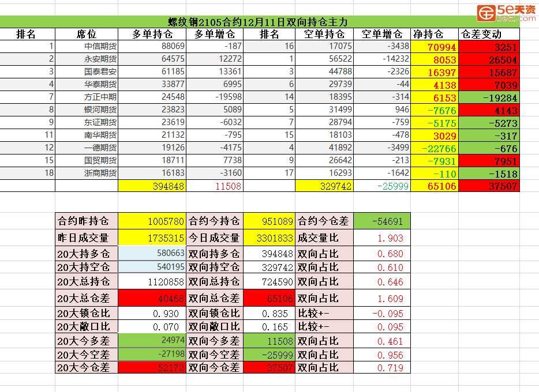This screenshot has width=539, height=392.
Task: Select the green cell with value -27198
Action: (152, 354)
